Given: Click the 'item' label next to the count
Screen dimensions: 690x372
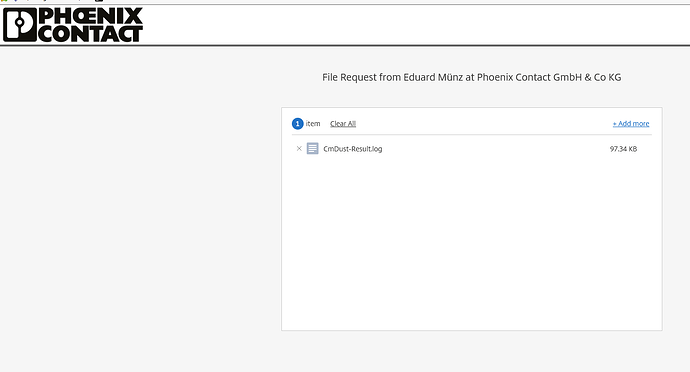Looking at the screenshot, I should point(313,124).
